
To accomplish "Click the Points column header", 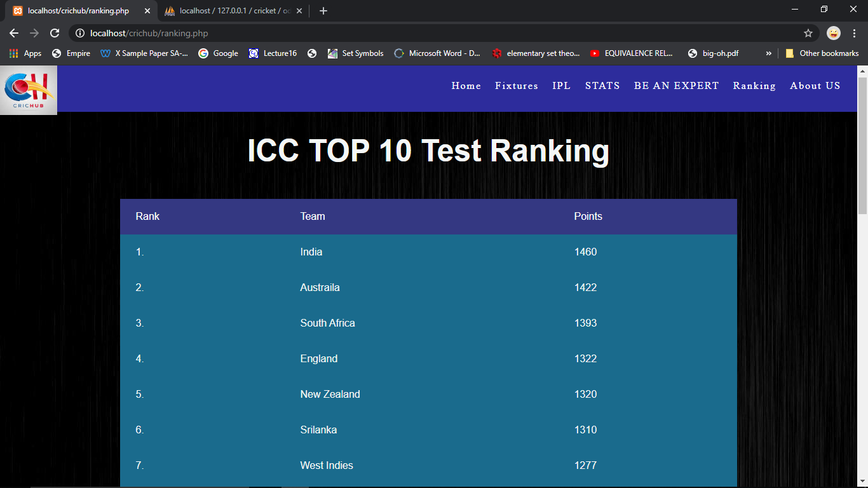I will pos(588,217).
